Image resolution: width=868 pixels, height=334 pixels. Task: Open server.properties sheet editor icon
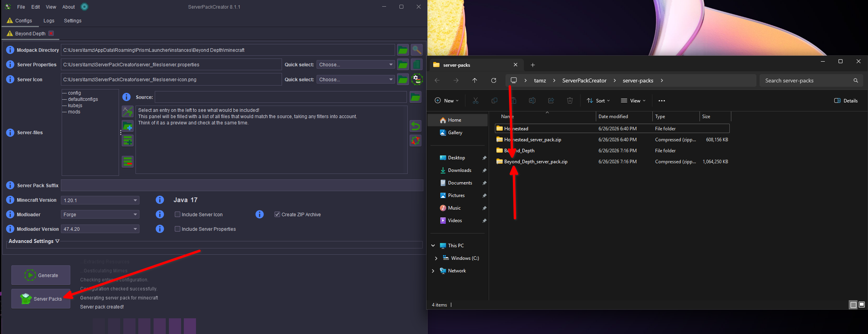[x=417, y=65]
